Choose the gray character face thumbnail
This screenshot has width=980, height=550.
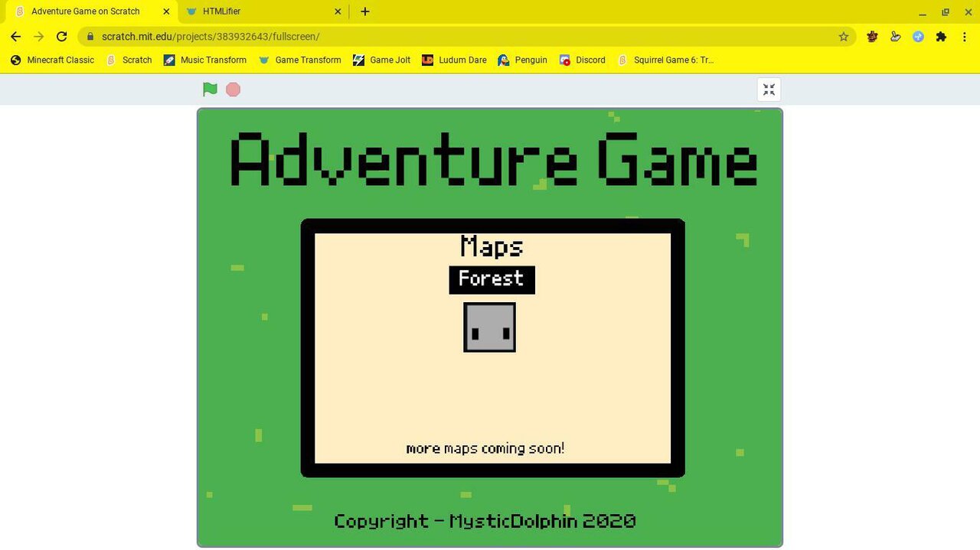(490, 327)
